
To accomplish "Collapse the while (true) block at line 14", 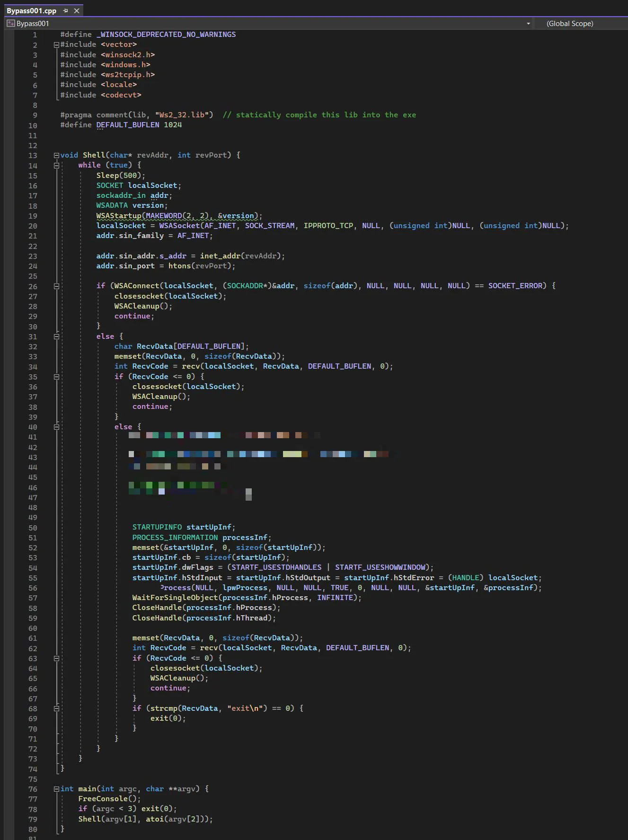I will tap(56, 165).
